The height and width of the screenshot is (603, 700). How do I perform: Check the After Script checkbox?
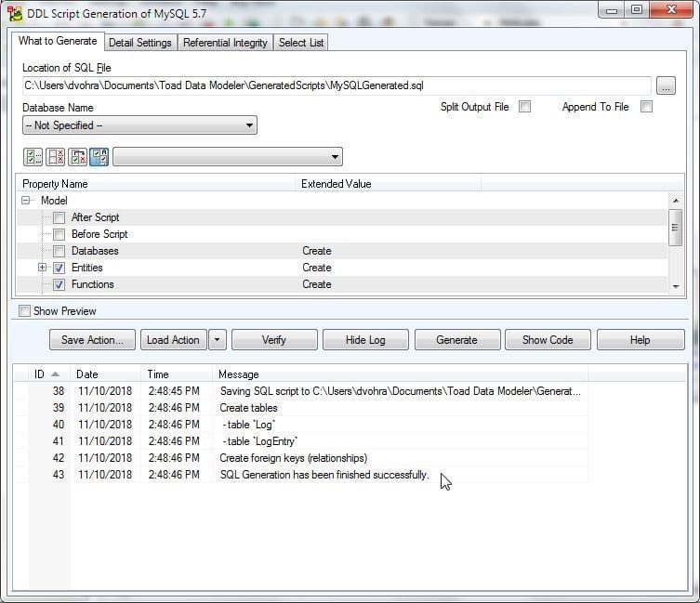coord(59,217)
